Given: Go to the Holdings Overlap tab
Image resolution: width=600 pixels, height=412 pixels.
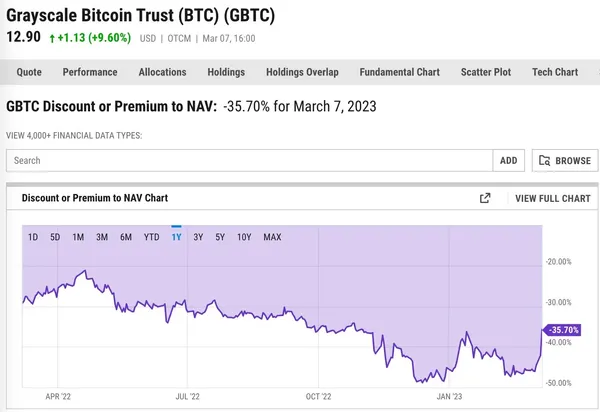Looking at the screenshot, I should click(302, 72).
